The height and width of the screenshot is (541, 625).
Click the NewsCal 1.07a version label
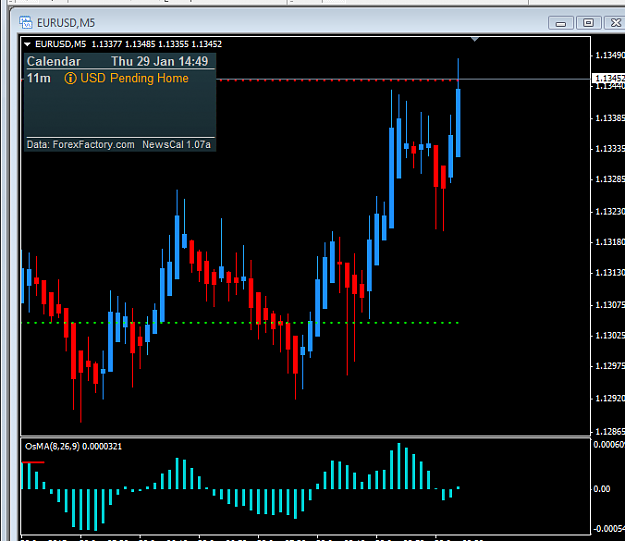click(x=177, y=144)
